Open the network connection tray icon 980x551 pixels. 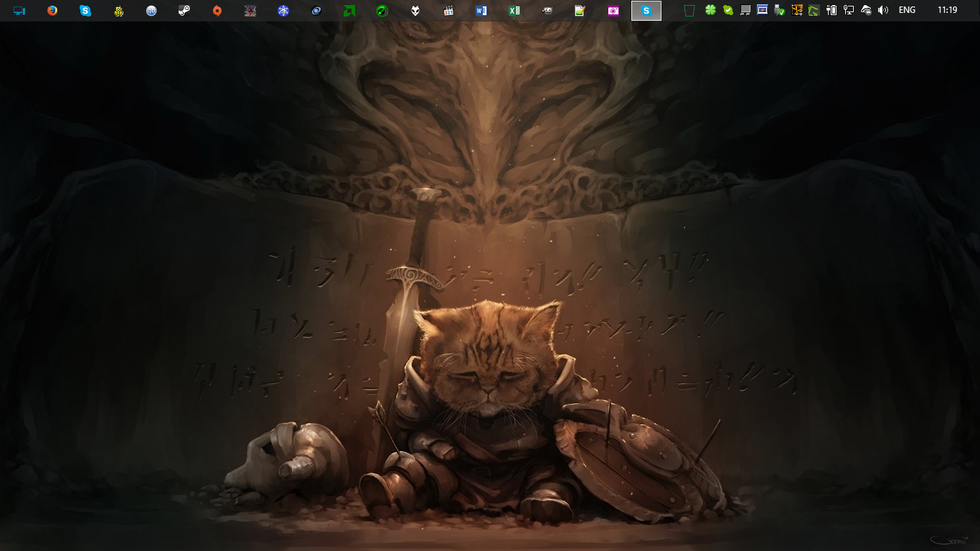point(849,10)
